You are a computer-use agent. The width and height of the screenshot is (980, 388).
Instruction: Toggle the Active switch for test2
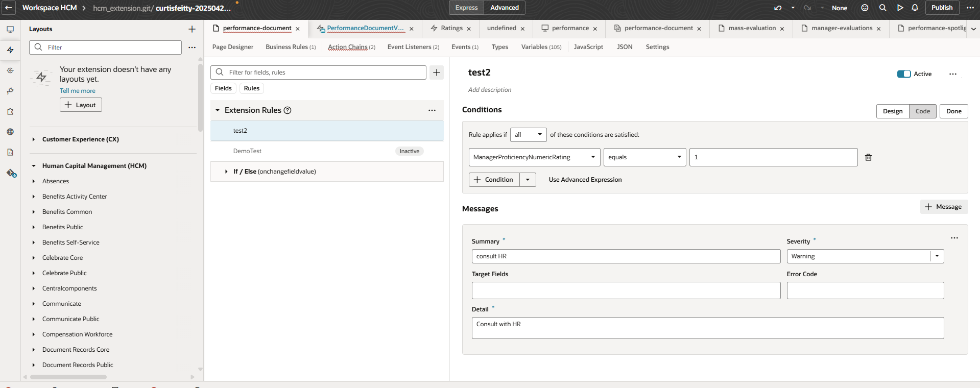904,74
